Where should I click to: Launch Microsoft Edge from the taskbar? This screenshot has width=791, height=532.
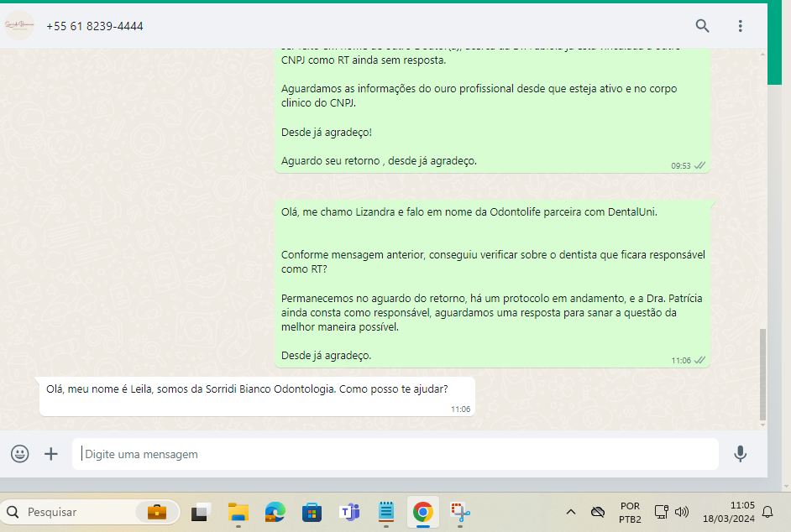pyautogui.click(x=275, y=513)
